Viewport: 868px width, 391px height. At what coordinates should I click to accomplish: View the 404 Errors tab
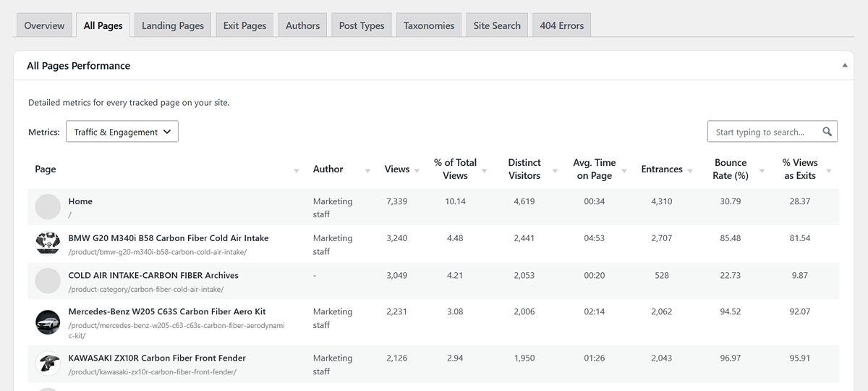click(x=561, y=25)
